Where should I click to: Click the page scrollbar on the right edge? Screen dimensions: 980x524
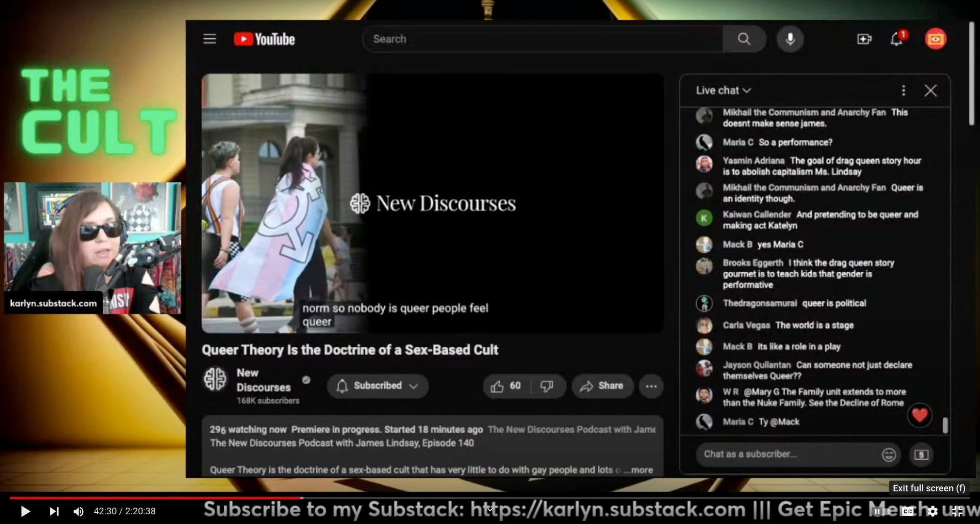click(x=971, y=74)
